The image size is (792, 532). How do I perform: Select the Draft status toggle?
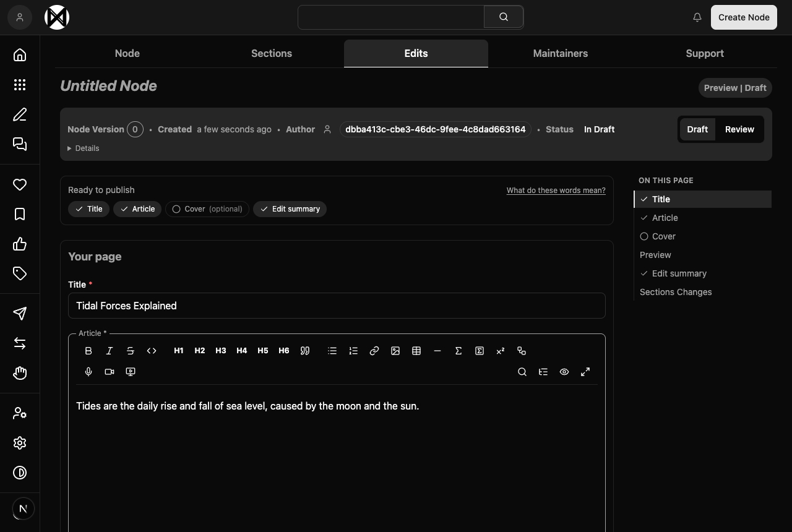[697, 129]
